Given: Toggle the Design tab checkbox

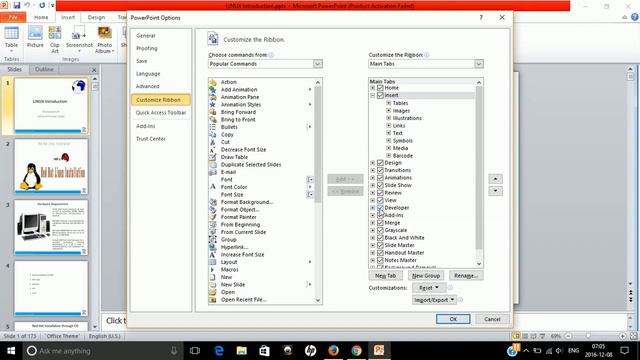Looking at the screenshot, I should (380, 162).
